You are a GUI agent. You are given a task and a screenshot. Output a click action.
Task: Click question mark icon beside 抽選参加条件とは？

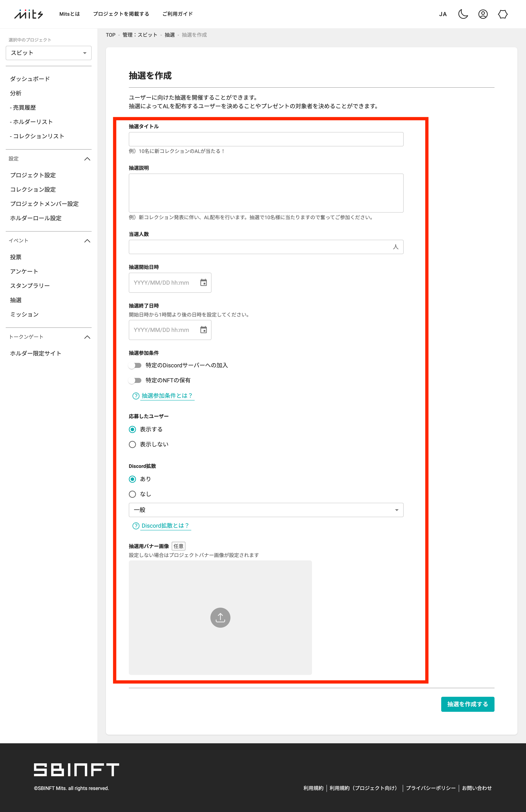pos(136,396)
